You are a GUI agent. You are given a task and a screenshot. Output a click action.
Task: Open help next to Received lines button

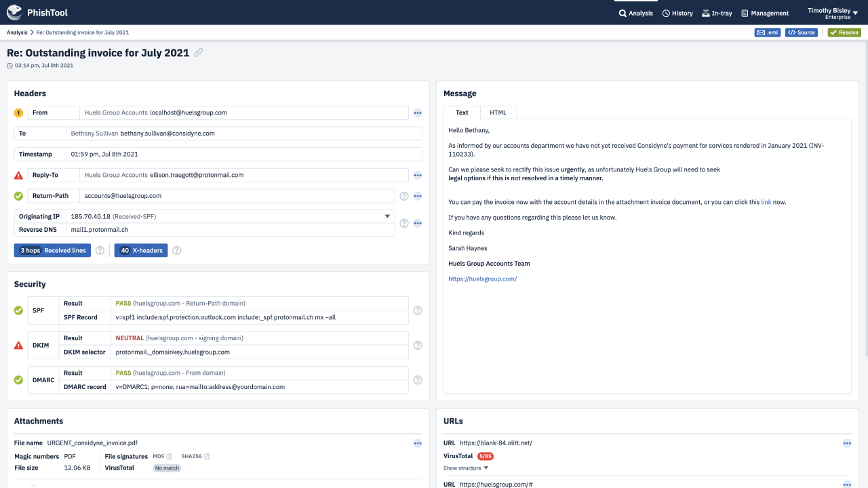click(x=100, y=250)
